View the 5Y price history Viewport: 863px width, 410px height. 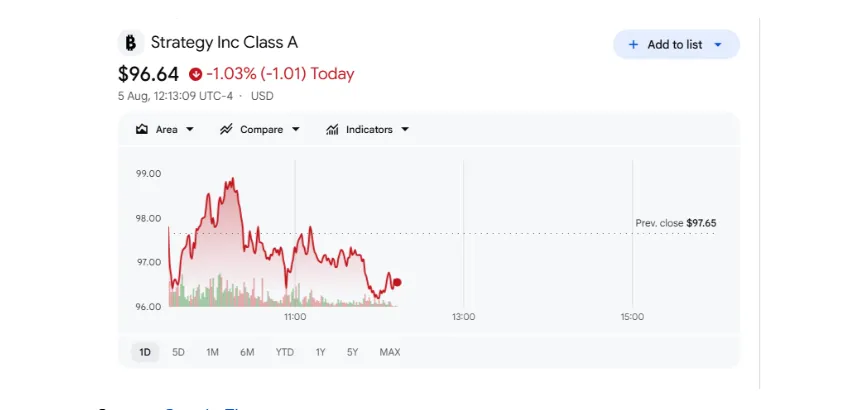coord(353,352)
